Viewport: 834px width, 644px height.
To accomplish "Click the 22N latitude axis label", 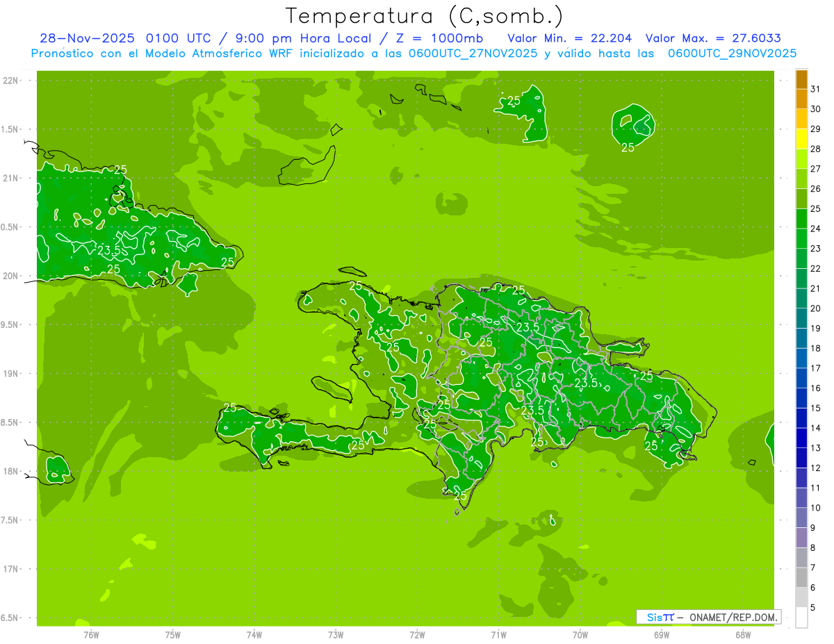I will point(12,81).
